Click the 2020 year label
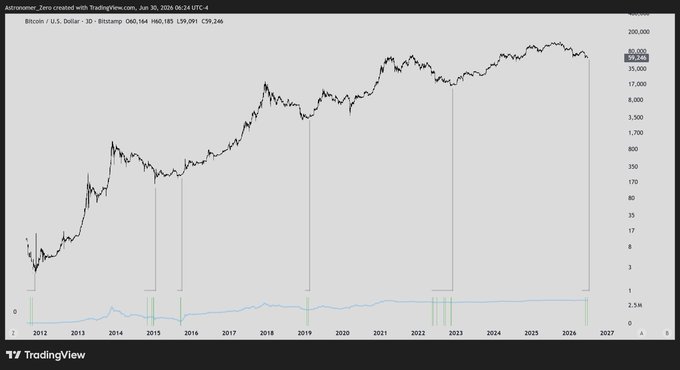 pyautogui.click(x=343, y=333)
